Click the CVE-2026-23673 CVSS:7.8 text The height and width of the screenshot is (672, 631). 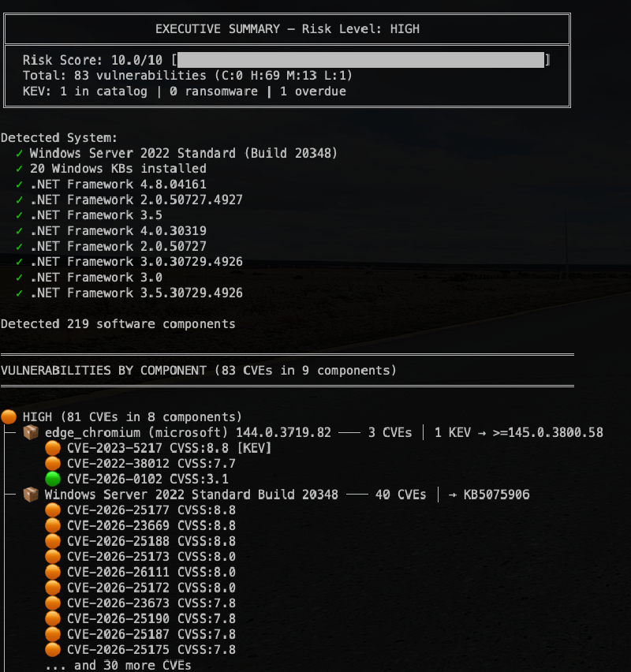pyautogui.click(x=151, y=603)
